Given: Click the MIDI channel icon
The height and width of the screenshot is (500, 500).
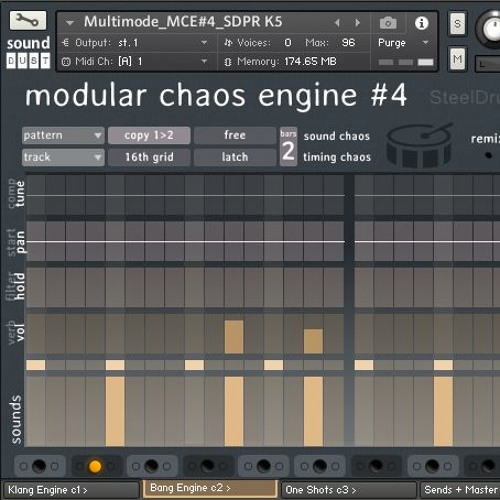Looking at the screenshot, I should pos(66,62).
